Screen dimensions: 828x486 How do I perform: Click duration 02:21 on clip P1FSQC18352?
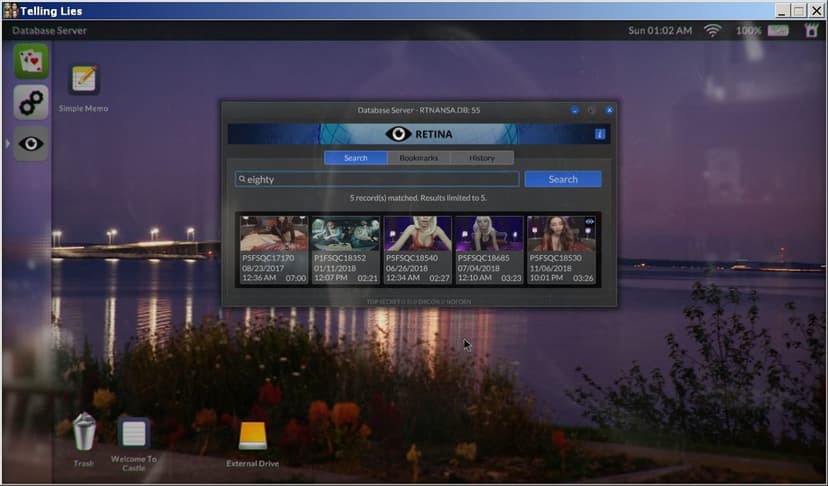[368, 278]
